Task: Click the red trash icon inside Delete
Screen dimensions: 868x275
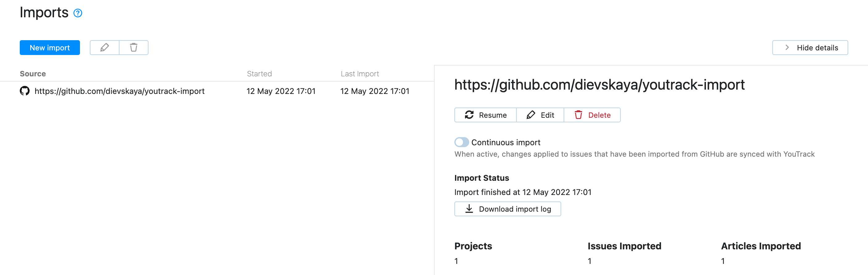Action: (x=579, y=115)
